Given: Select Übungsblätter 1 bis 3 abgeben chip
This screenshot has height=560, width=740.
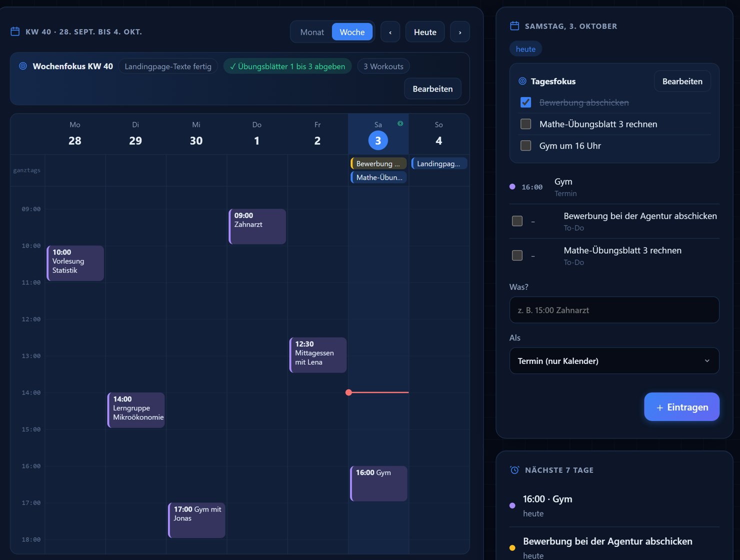Looking at the screenshot, I should point(287,66).
